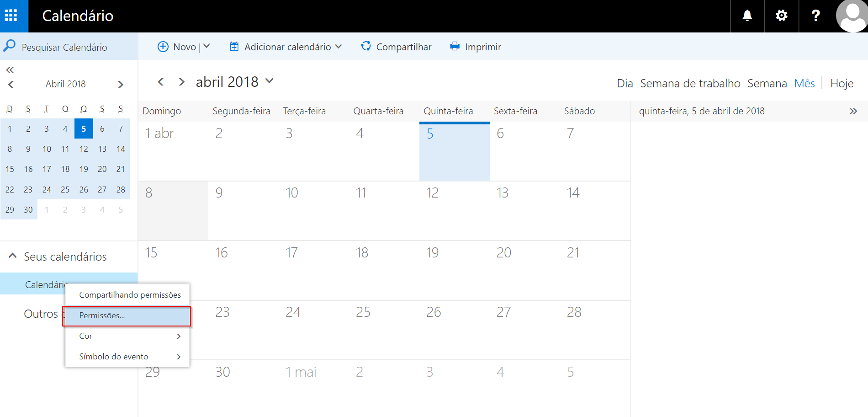Collapse the left pane with double chevron
Image resolution: width=868 pixels, height=417 pixels.
[x=10, y=70]
